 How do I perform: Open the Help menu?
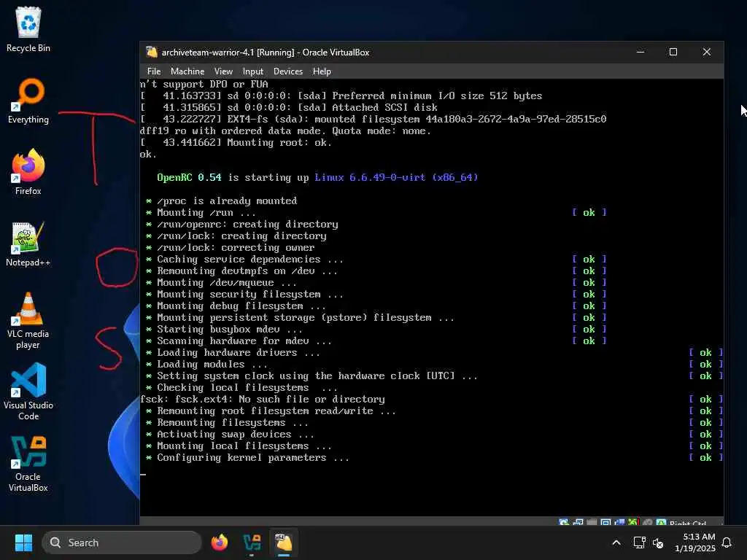tap(322, 71)
